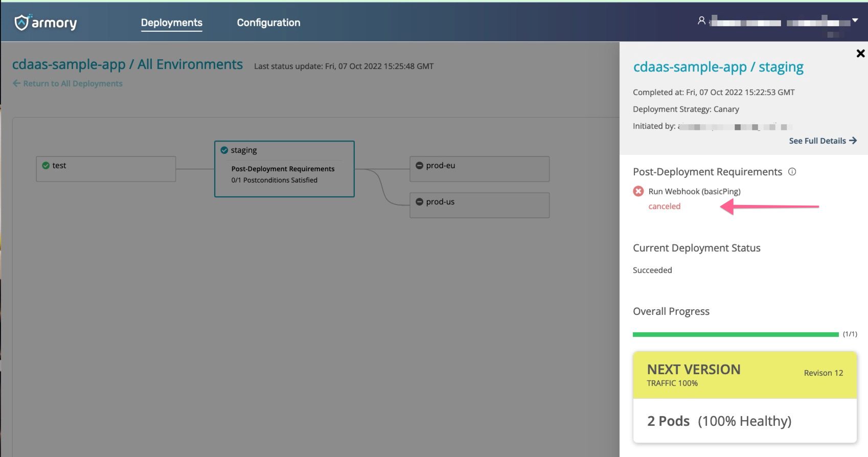The width and height of the screenshot is (868, 457).
Task: Click the arrow next to See Full Details
Action: point(853,141)
